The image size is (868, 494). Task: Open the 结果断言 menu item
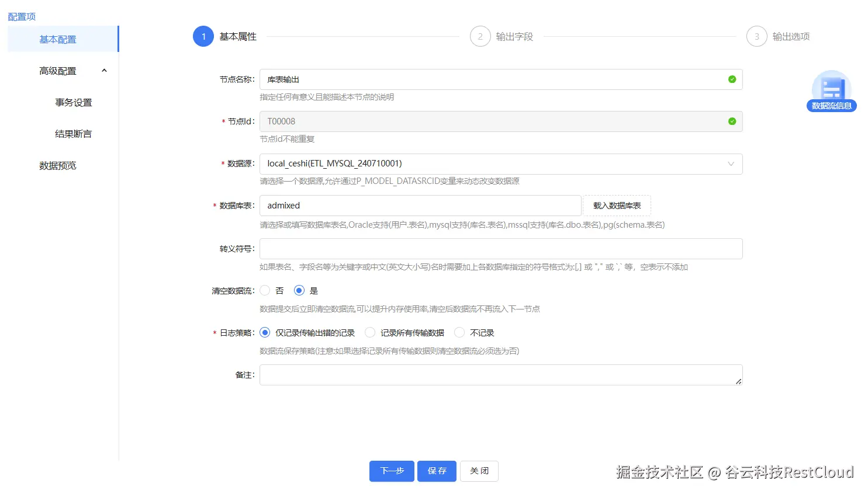pos(73,134)
